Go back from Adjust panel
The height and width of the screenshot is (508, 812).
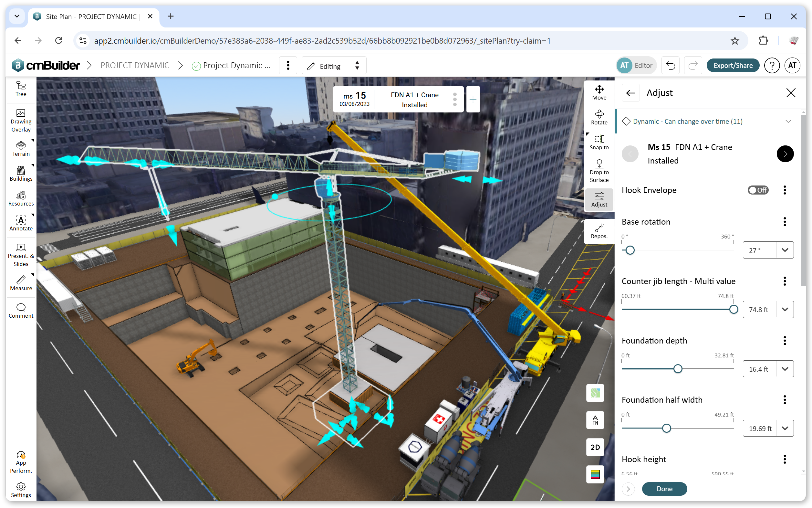(630, 93)
